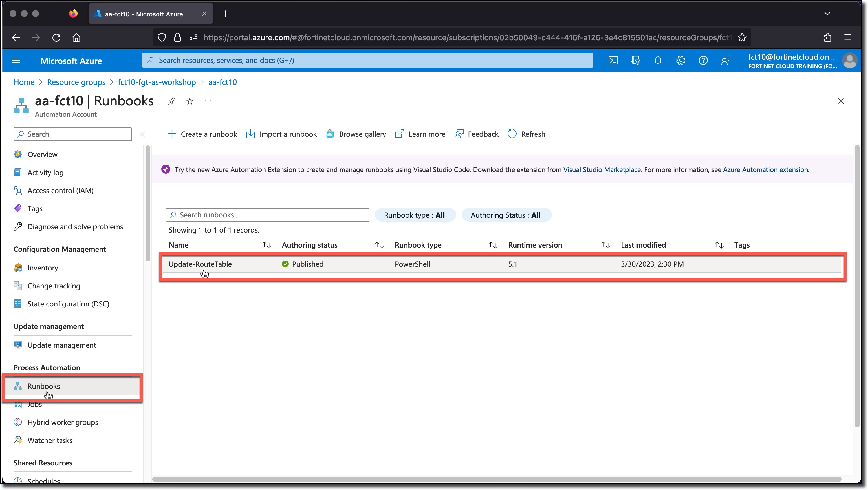Toggle Authoring Status filter All

505,214
